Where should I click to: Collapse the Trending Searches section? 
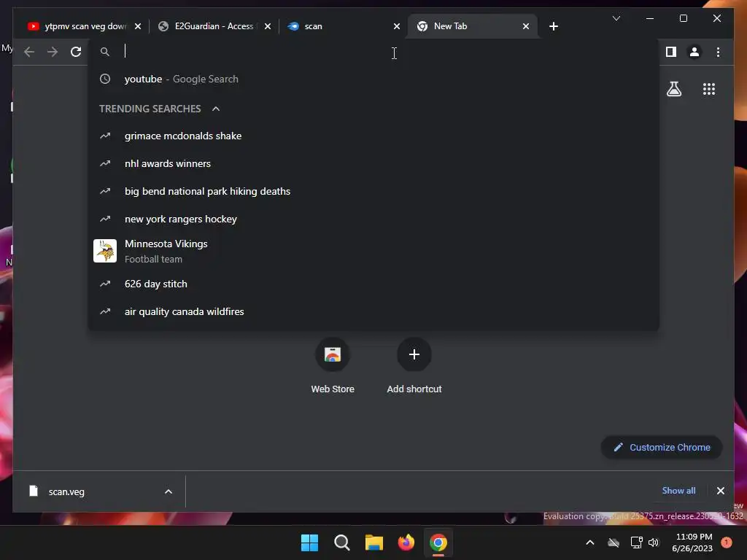(216, 109)
